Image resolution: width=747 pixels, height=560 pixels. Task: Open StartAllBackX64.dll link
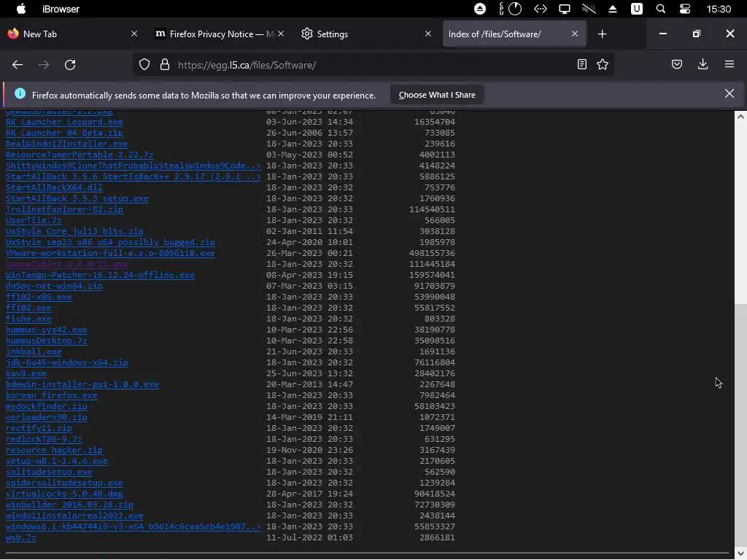click(x=54, y=187)
